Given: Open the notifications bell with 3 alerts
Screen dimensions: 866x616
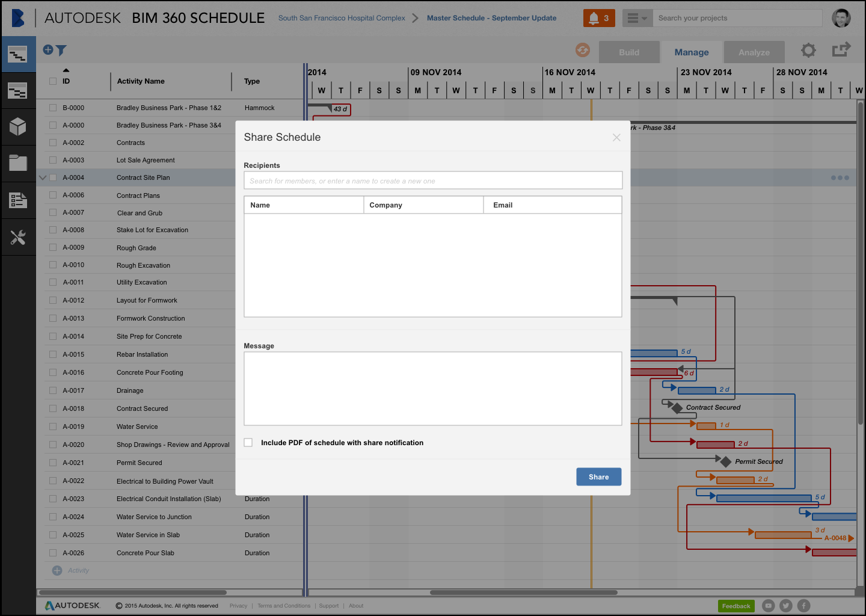Looking at the screenshot, I should point(599,18).
